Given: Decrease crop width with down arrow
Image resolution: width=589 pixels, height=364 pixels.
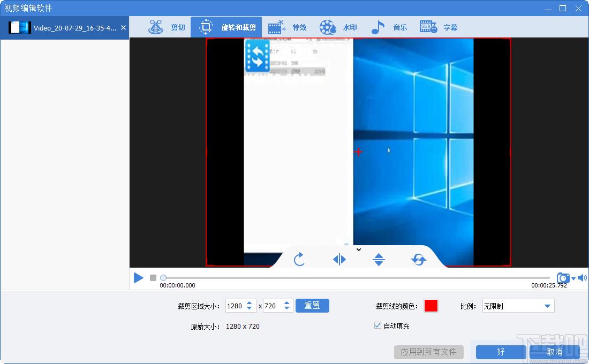Looking at the screenshot, I should (249, 308).
